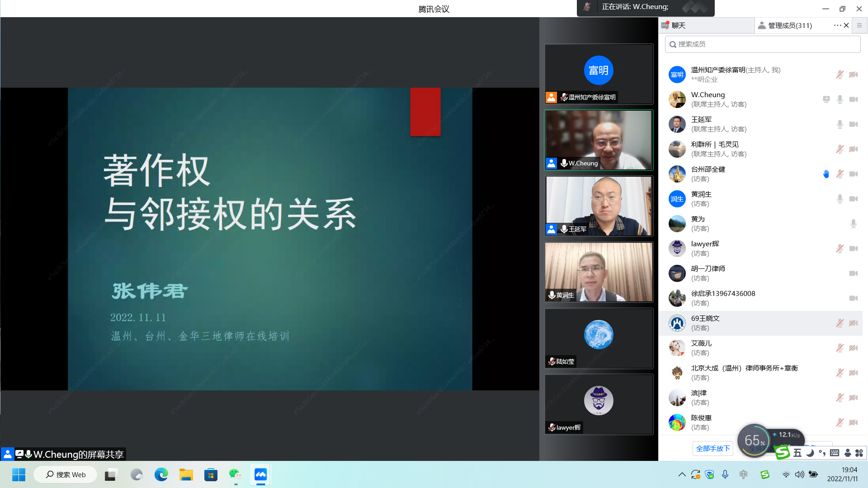Unmute 利群所 | 毛灵见 microphone
The width and height of the screenshot is (868, 488).
click(x=840, y=149)
